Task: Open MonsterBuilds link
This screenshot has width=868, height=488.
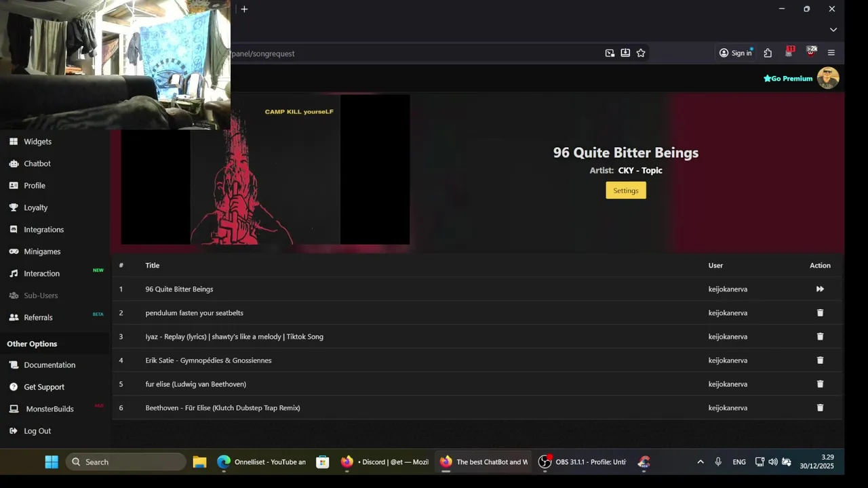Action: 50,409
